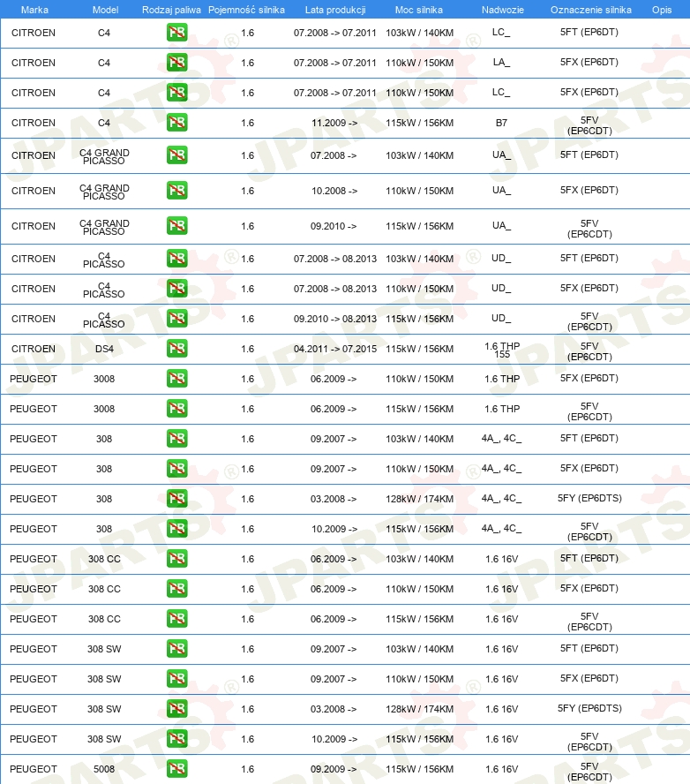Click petrol icon in Citroen DS4 row
The width and height of the screenshot is (690, 784).
(x=176, y=349)
